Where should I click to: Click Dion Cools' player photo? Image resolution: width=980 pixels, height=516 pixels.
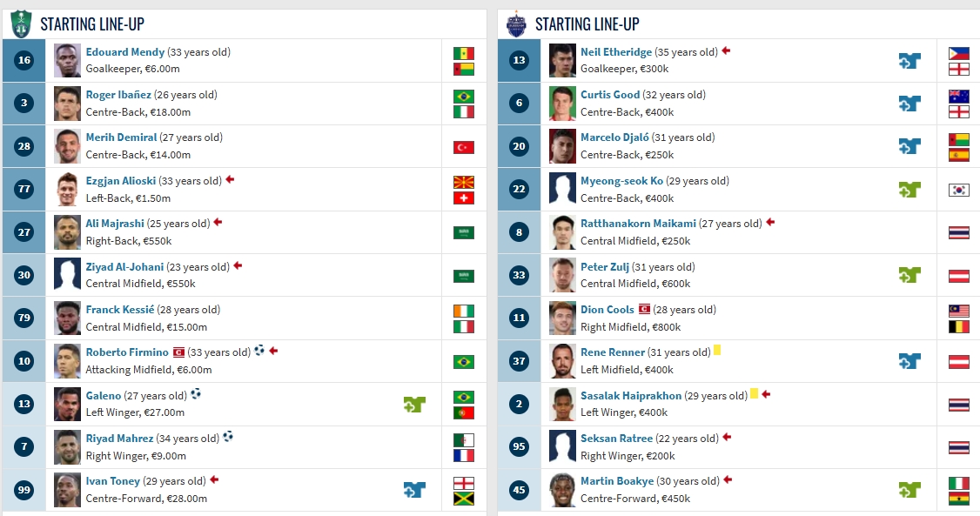click(562, 318)
